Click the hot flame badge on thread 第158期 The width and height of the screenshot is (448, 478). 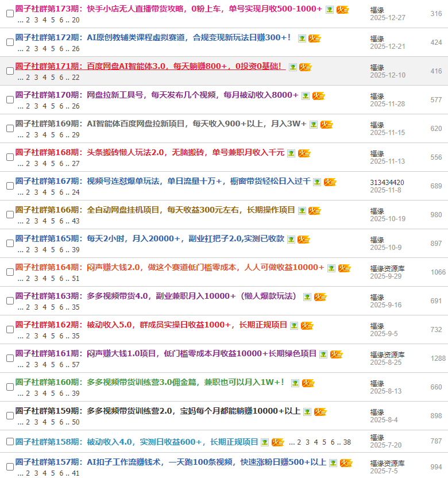pos(278,442)
